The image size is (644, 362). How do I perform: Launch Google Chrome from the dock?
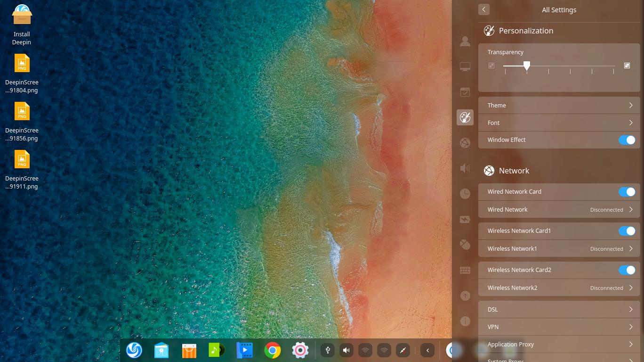click(272, 350)
